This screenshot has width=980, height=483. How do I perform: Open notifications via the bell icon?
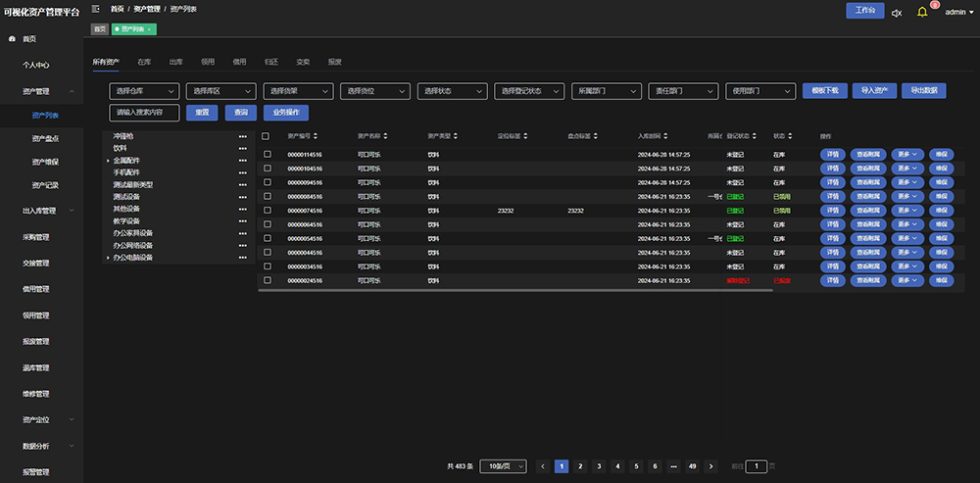[921, 12]
